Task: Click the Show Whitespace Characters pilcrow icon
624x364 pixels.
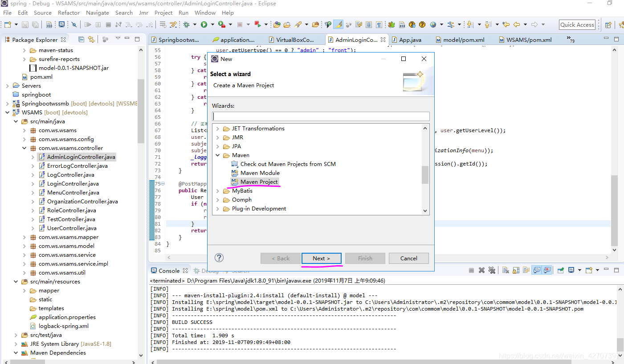Action: point(379,24)
